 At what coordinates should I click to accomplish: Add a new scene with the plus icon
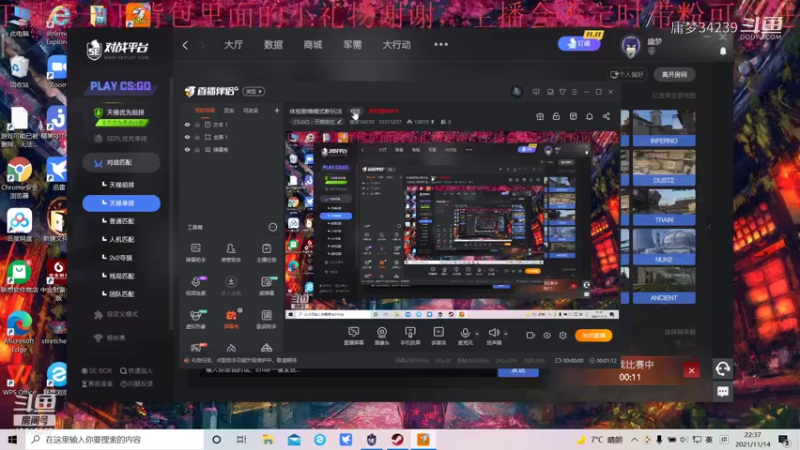coord(277,110)
